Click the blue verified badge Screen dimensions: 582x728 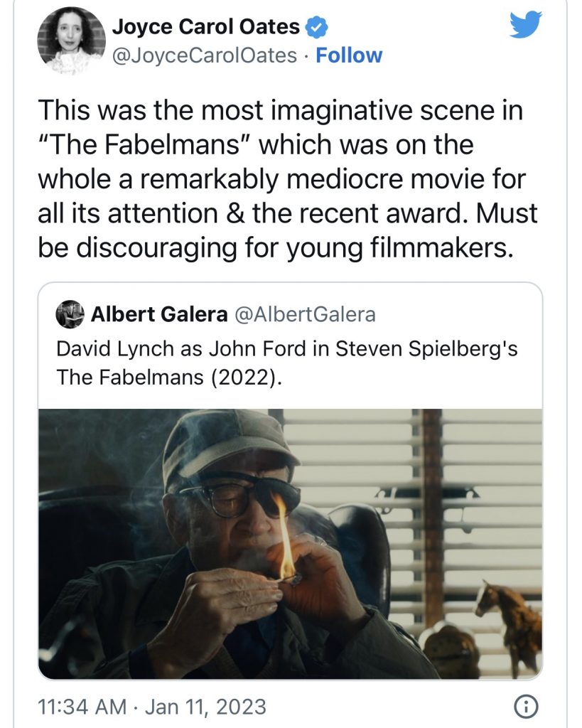coord(316,28)
